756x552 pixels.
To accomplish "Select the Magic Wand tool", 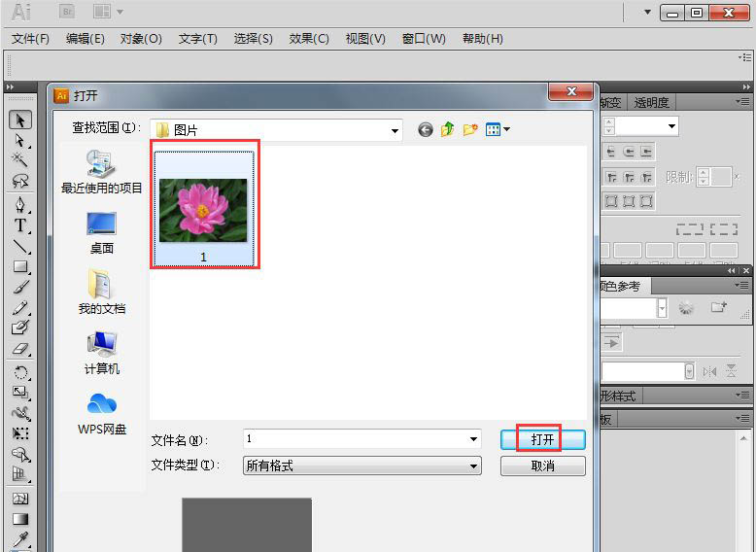I will click(x=20, y=160).
